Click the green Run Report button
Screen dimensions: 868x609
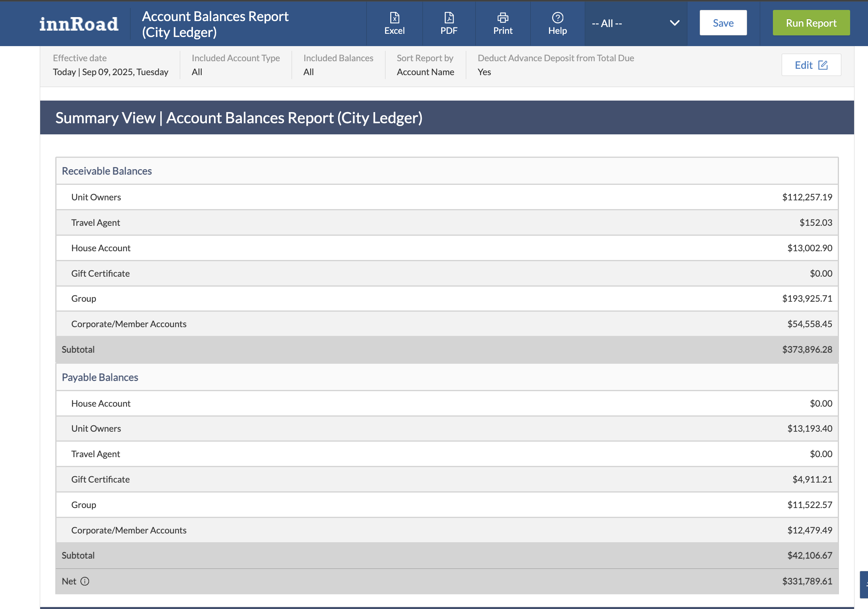pos(811,23)
